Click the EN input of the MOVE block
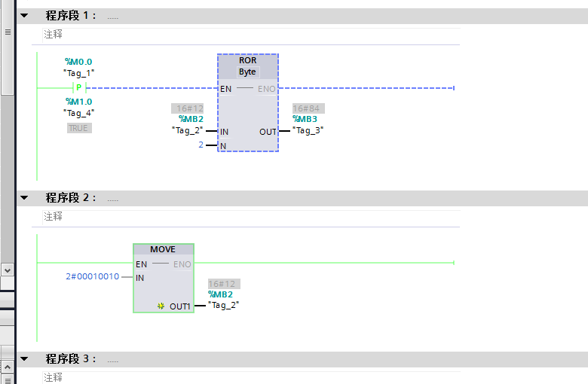The width and height of the screenshot is (588, 384). pos(142,264)
